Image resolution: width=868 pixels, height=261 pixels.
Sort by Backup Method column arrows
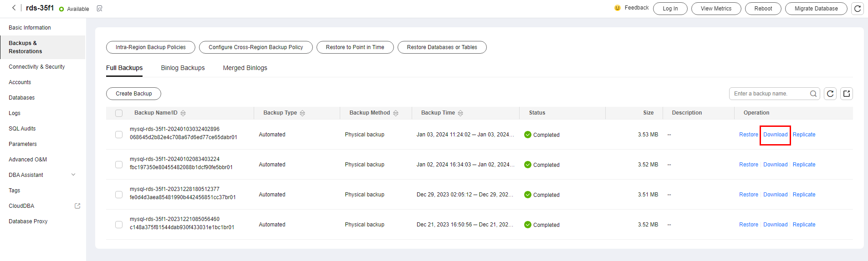396,113
